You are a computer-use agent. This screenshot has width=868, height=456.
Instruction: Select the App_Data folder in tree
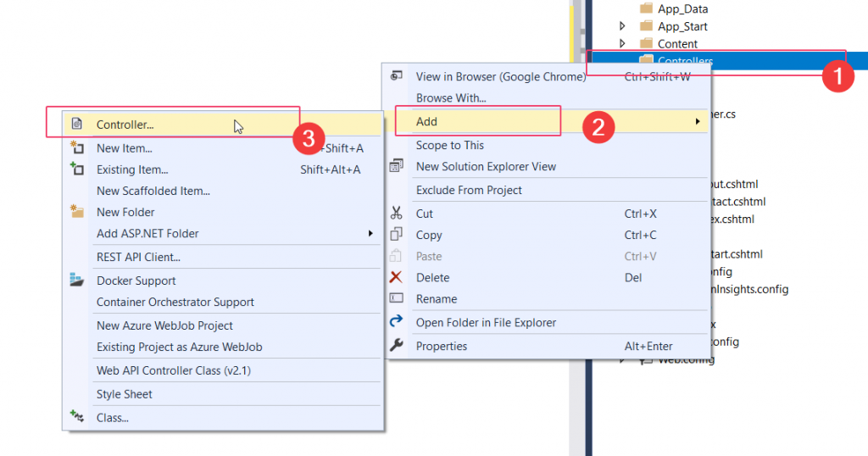pos(682,8)
